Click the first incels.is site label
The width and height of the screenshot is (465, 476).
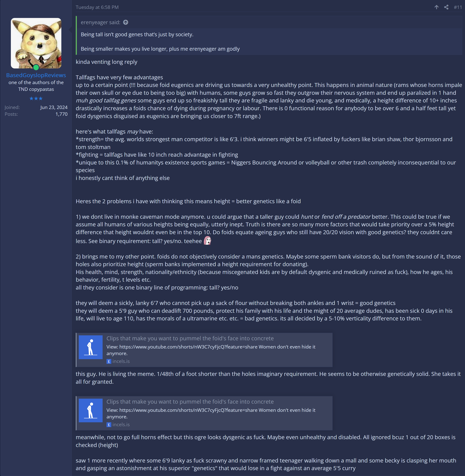[x=121, y=361]
